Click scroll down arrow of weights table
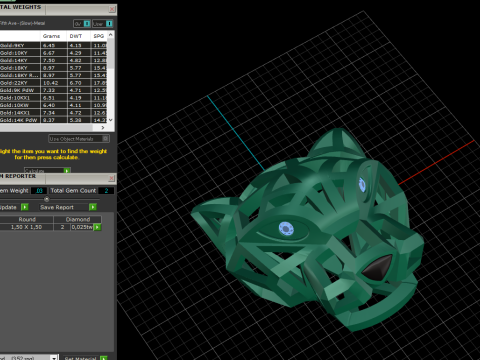This screenshot has height=360, width=480. tap(111, 120)
